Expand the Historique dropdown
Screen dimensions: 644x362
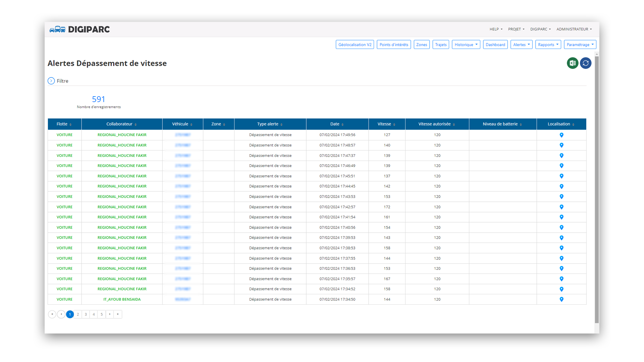click(466, 45)
